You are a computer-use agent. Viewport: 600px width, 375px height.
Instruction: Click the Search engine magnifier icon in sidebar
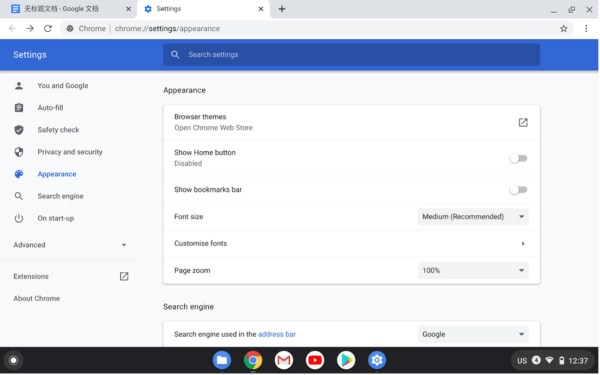coord(19,196)
